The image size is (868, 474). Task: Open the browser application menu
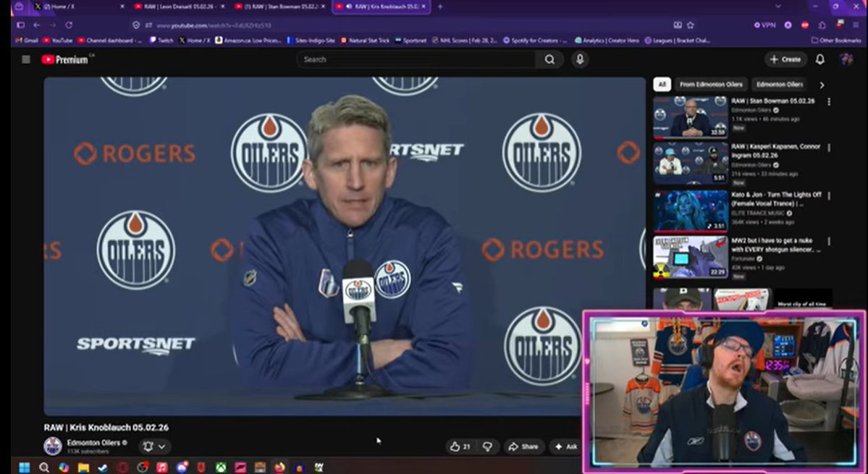tap(856, 25)
